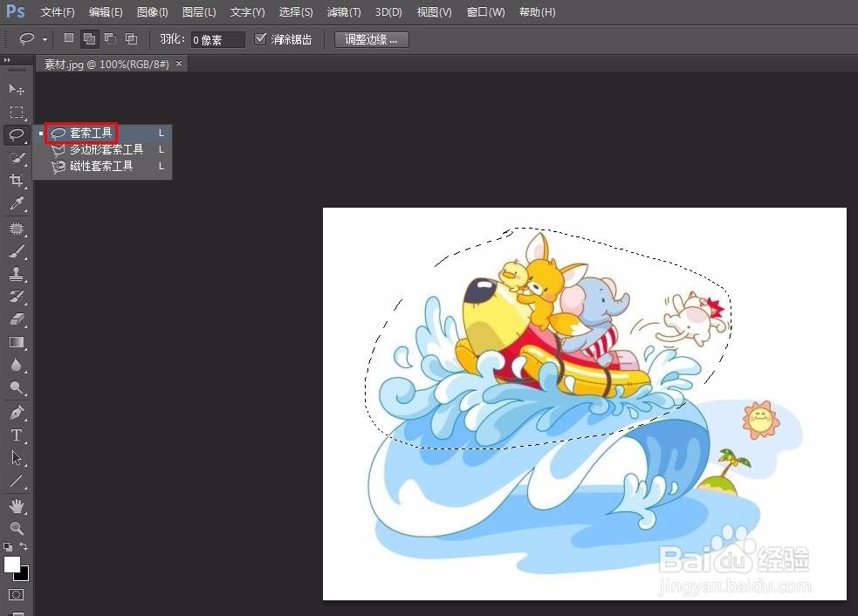
Task: Toggle the 消除锯齿 anti-alias checkbox
Action: [260, 39]
